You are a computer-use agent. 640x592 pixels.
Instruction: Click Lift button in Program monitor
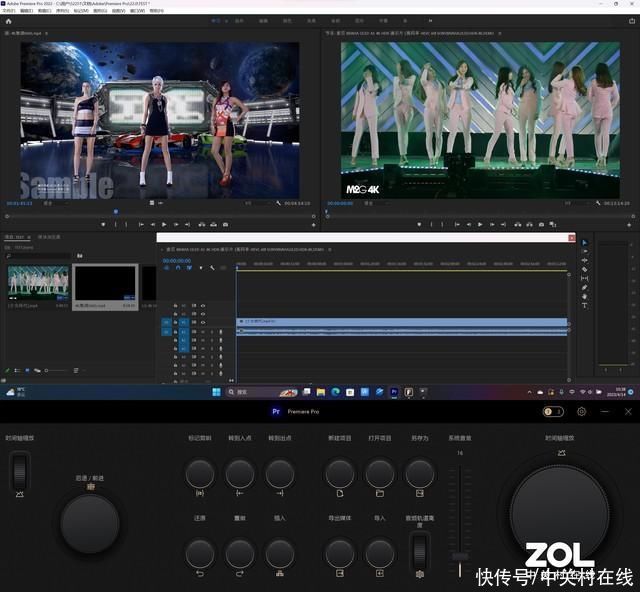[x=518, y=225]
